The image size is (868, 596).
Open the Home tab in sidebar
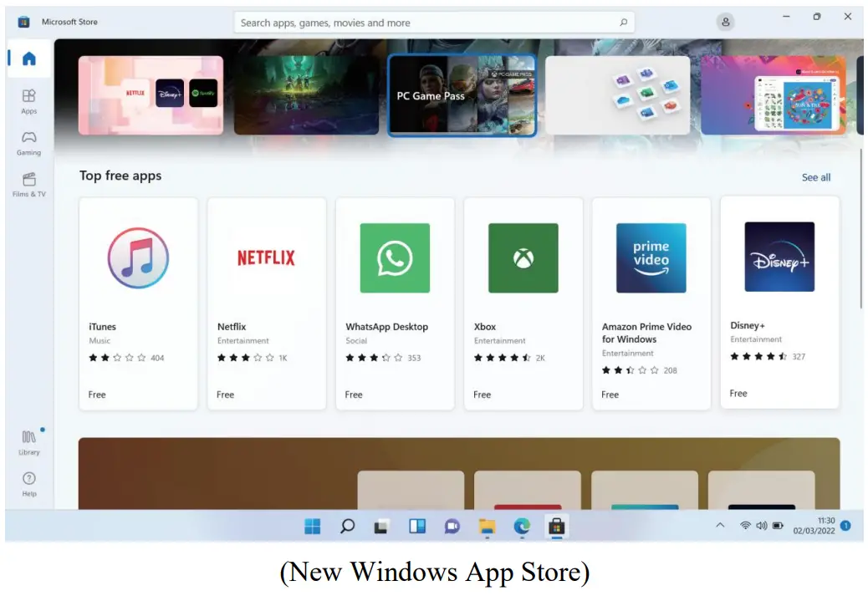click(x=29, y=59)
